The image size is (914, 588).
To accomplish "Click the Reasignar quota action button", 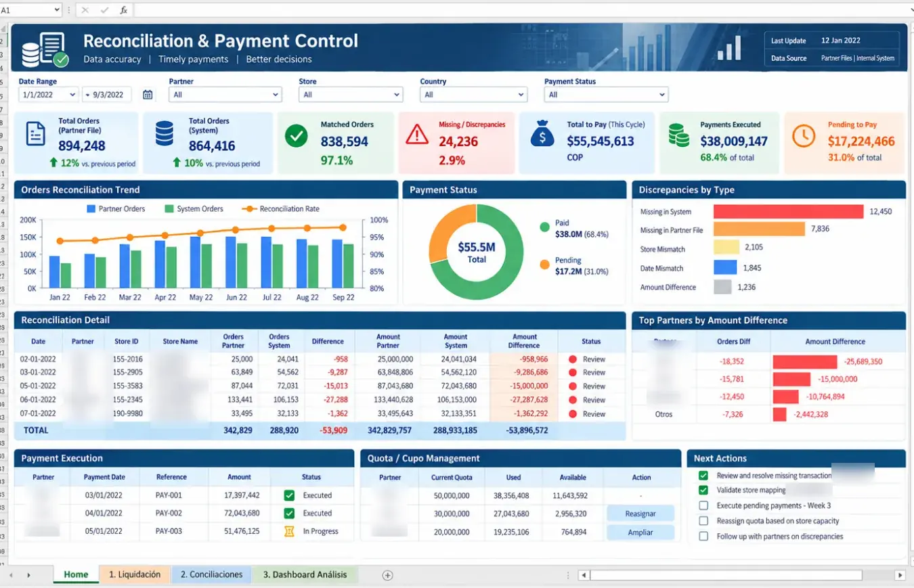I will coord(640,514).
